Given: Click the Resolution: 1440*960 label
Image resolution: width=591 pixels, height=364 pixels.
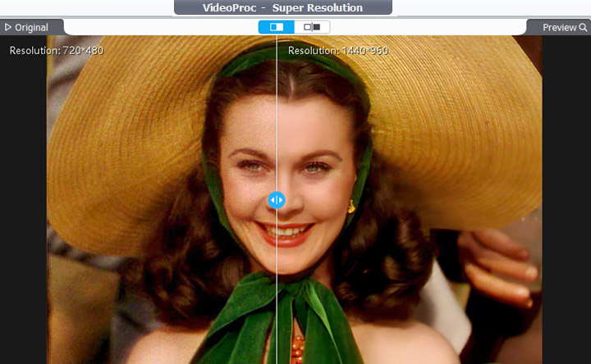Looking at the screenshot, I should [x=338, y=51].
